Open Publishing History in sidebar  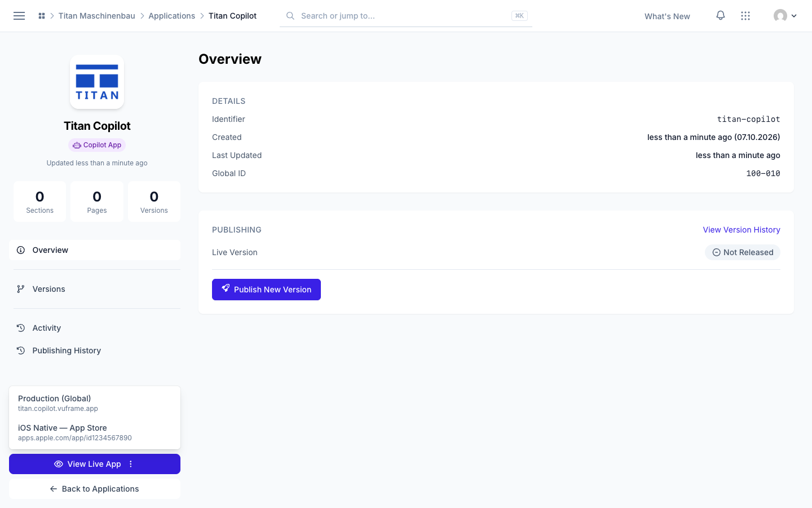95,351
